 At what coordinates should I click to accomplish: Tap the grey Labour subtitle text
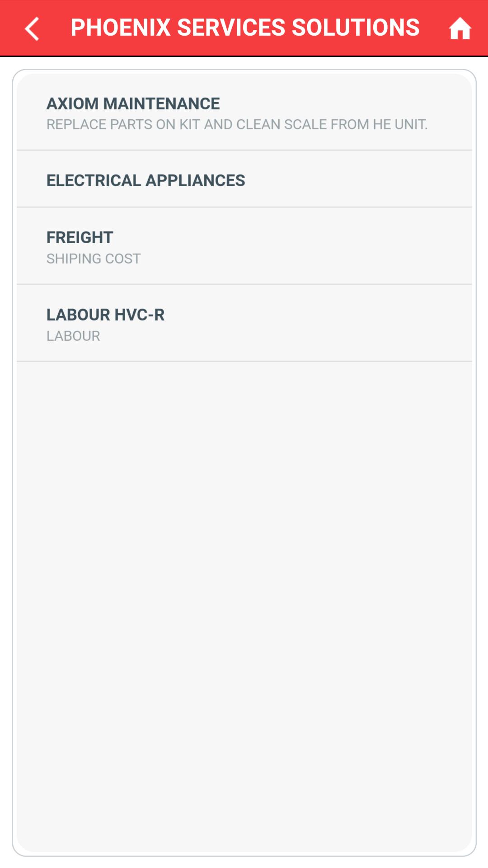(x=73, y=336)
